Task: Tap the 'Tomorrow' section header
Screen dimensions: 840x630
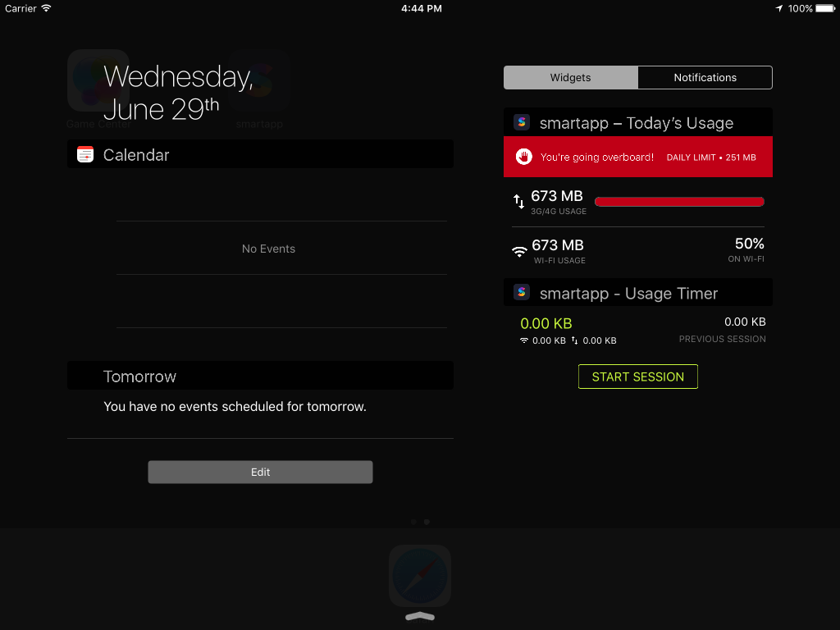Action: coord(260,376)
